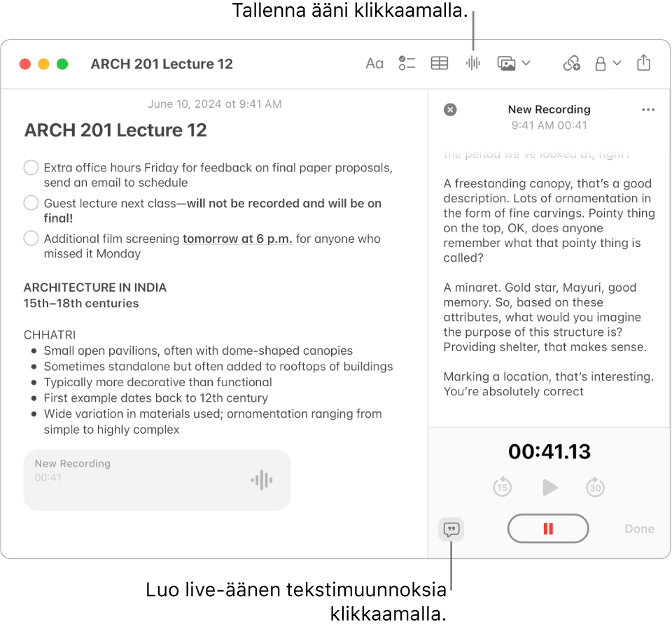Insert a checklist using the toolbar icon
This screenshot has height=629, width=672.
pos(407,63)
